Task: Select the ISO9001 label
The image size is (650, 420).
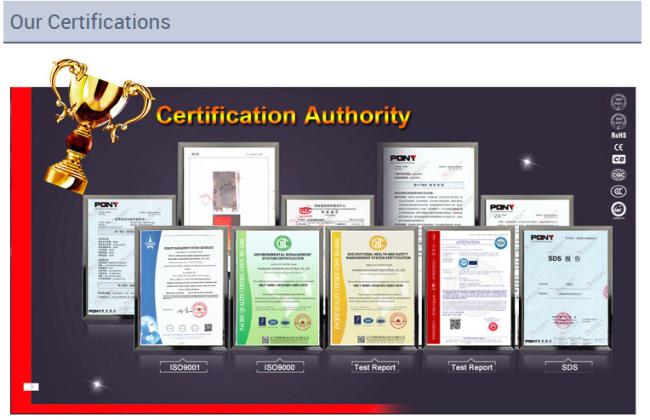Action: [185, 367]
